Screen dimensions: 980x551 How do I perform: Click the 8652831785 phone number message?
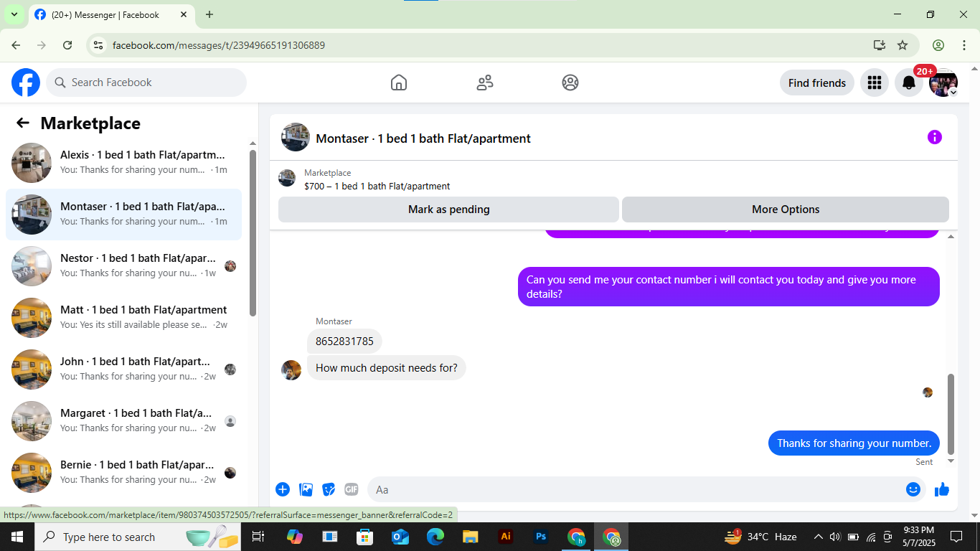(344, 342)
